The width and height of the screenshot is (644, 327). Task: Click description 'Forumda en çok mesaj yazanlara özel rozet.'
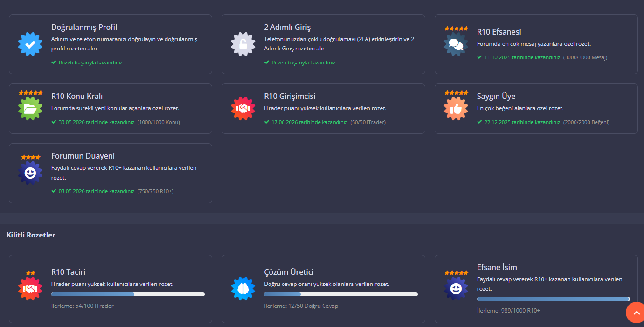point(534,44)
